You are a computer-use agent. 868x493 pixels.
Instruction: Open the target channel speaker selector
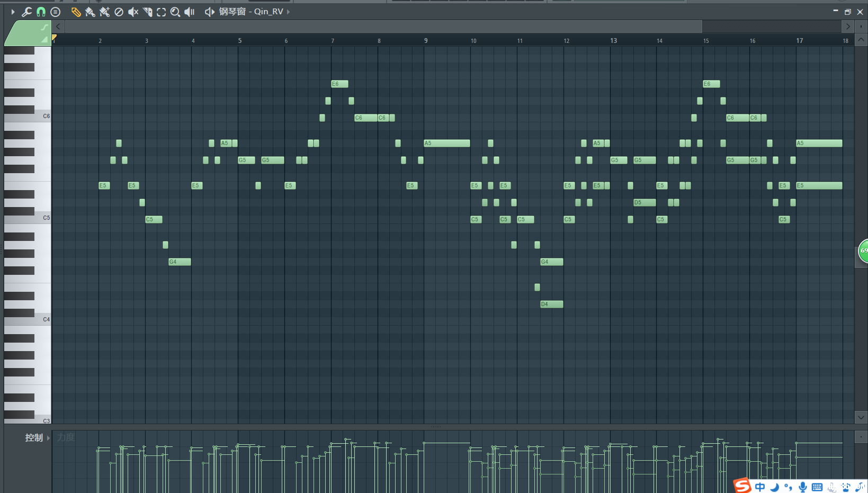pyautogui.click(x=210, y=12)
